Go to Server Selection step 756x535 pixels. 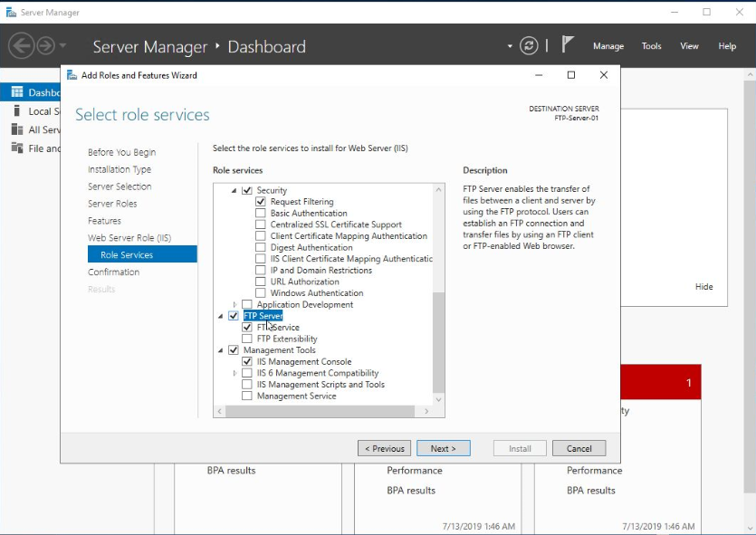(120, 186)
